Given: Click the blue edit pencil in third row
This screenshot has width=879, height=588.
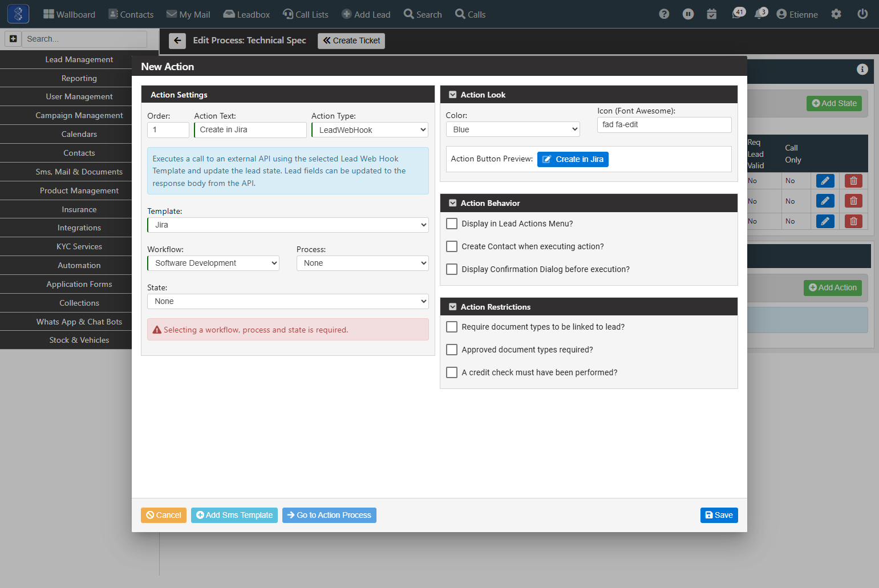Looking at the screenshot, I should [825, 221].
